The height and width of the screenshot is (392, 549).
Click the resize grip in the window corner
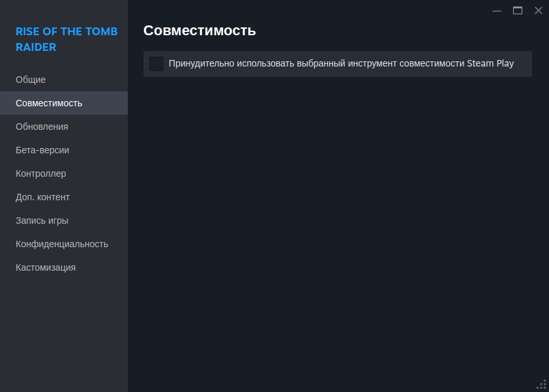[541, 384]
